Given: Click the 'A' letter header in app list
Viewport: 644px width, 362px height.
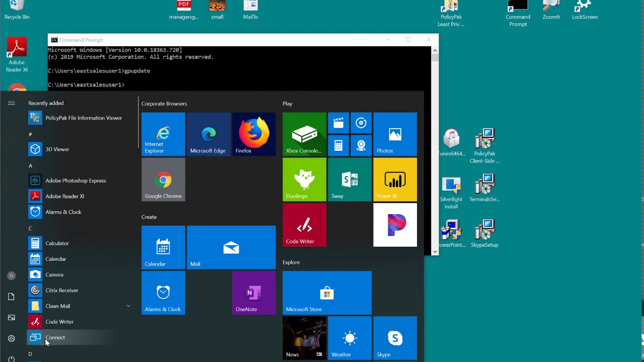Looking at the screenshot, I should 30,165.
